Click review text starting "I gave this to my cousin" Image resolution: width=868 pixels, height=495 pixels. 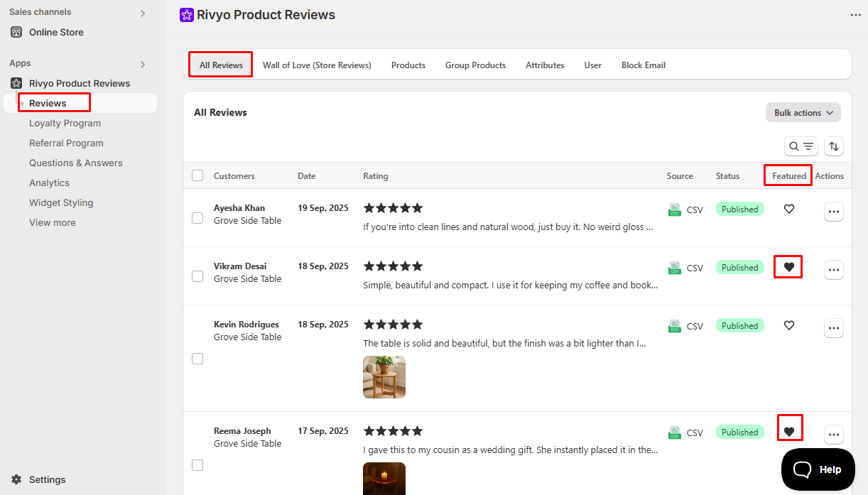point(511,450)
